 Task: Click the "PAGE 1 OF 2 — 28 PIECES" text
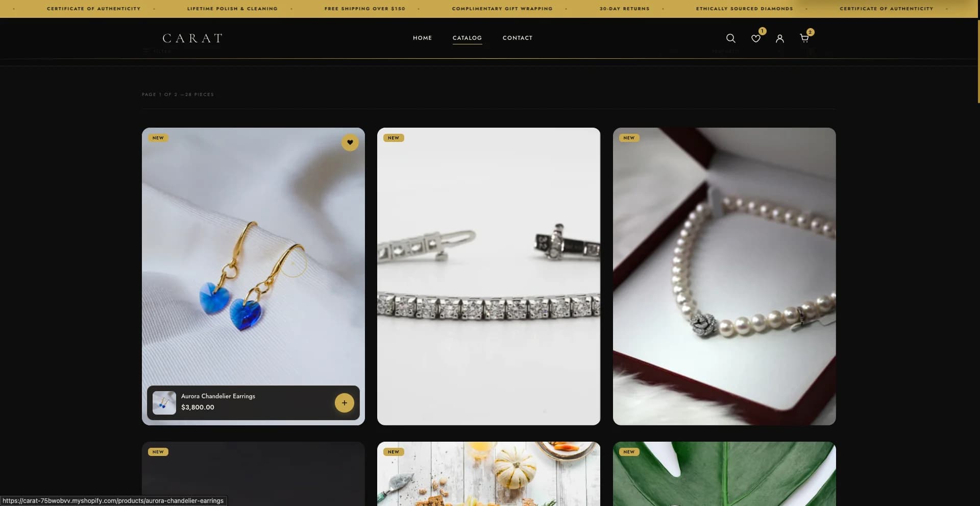coord(178,94)
